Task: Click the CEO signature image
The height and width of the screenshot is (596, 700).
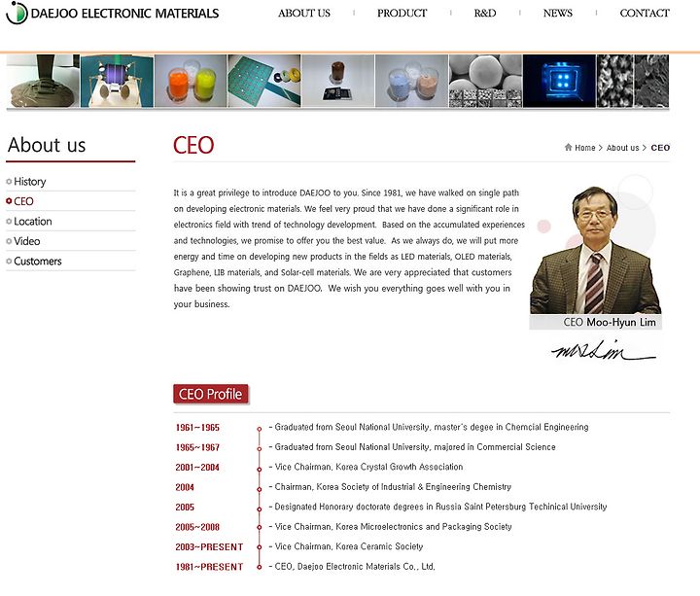Action: [x=604, y=350]
